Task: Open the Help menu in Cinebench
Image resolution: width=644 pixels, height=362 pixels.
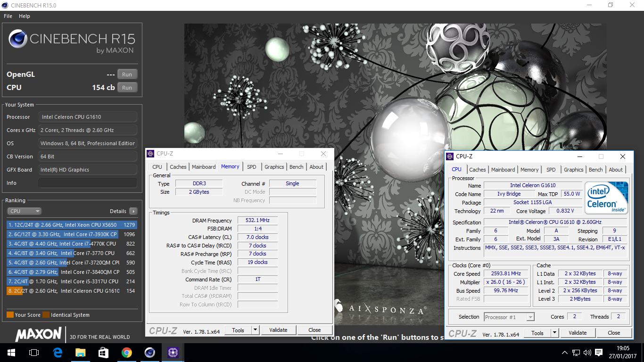Action: (25, 16)
